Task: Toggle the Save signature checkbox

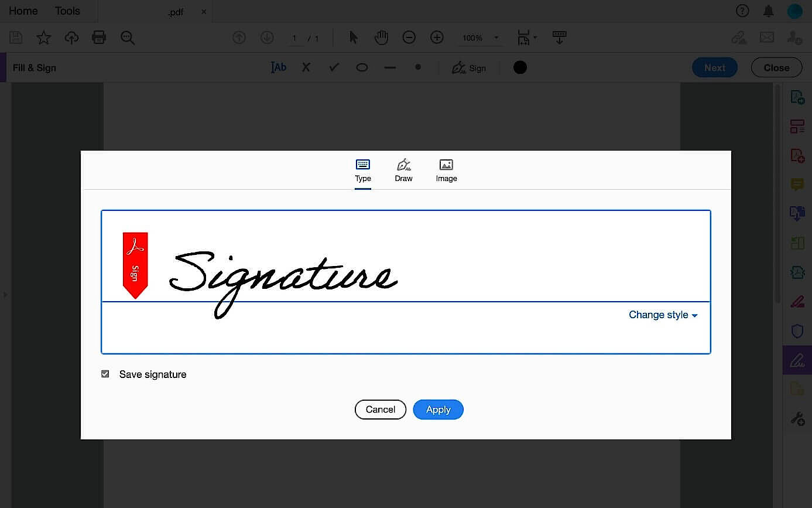Action: 105,373
